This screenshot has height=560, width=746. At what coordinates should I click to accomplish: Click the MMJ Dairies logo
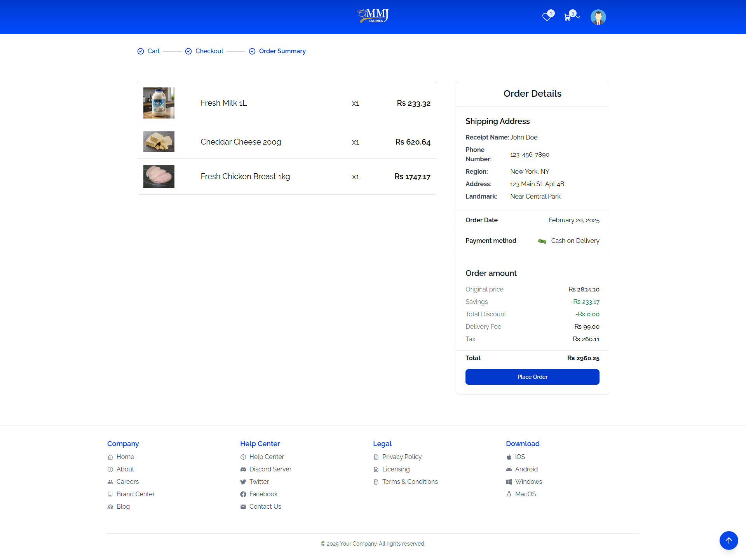pos(373,16)
